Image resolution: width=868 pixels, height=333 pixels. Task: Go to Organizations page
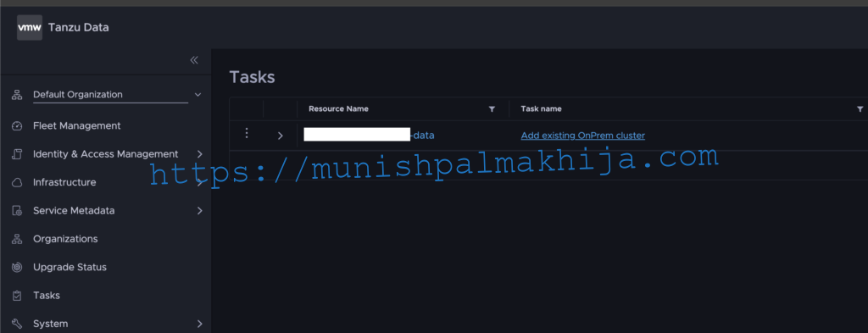click(x=65, y=238)
